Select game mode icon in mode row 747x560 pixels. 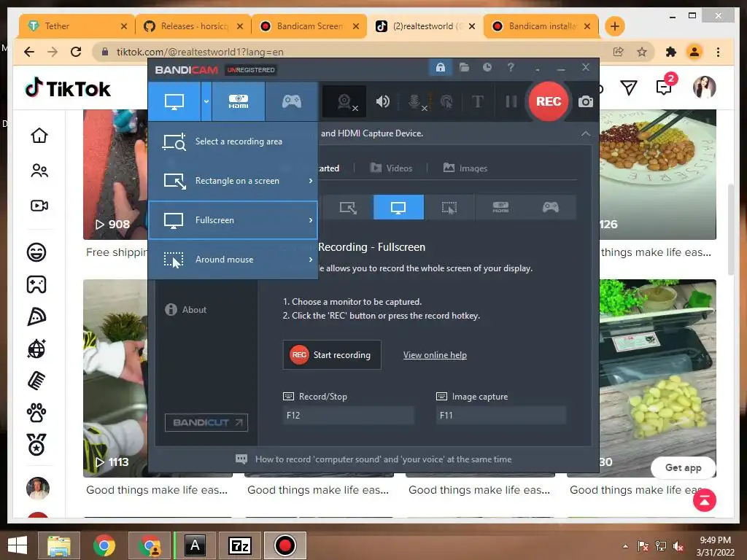pyautogui.click(x=551, y=208)
